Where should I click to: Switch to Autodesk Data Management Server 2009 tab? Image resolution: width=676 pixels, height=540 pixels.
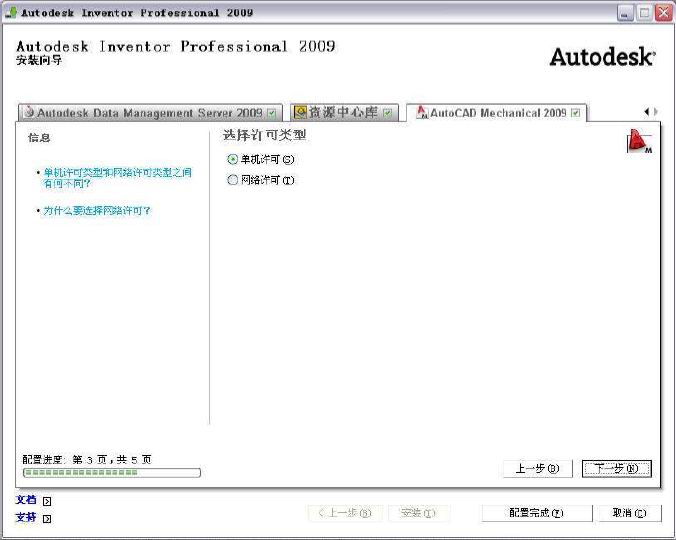pos(150,113)
